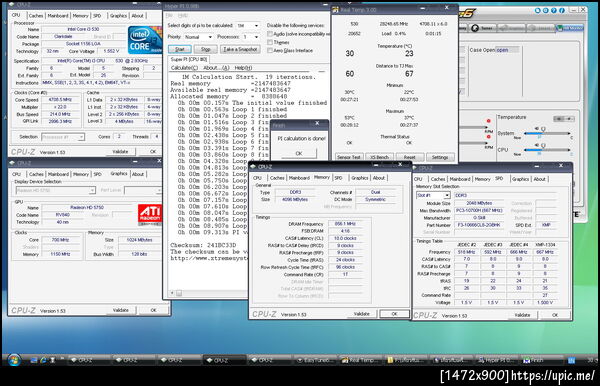
Task: Open Finish dialog taskbar button
Action: [x=542, y=360]
